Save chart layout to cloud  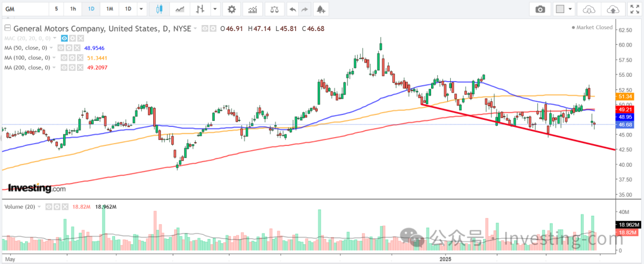click(612, 8)
